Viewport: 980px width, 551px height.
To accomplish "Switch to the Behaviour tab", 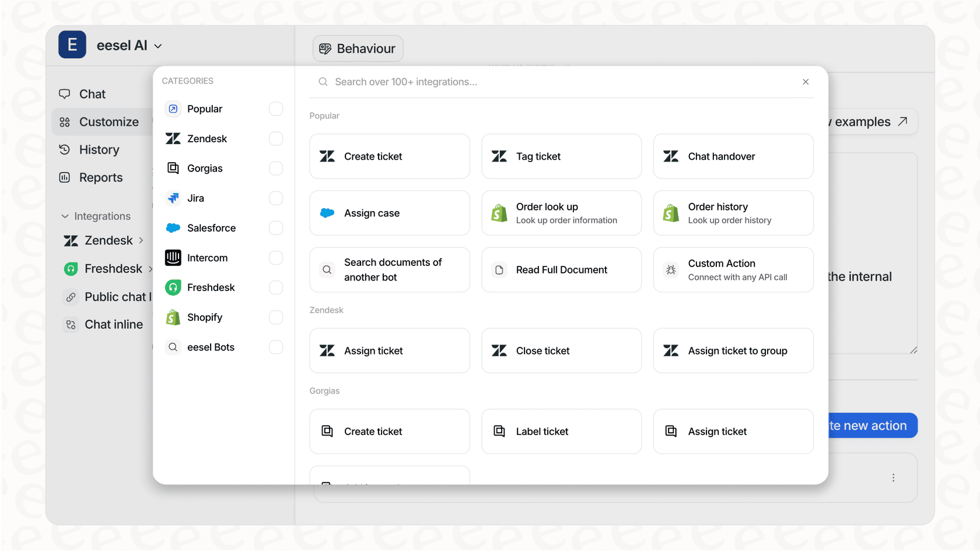I will click(x=358, y=48).
